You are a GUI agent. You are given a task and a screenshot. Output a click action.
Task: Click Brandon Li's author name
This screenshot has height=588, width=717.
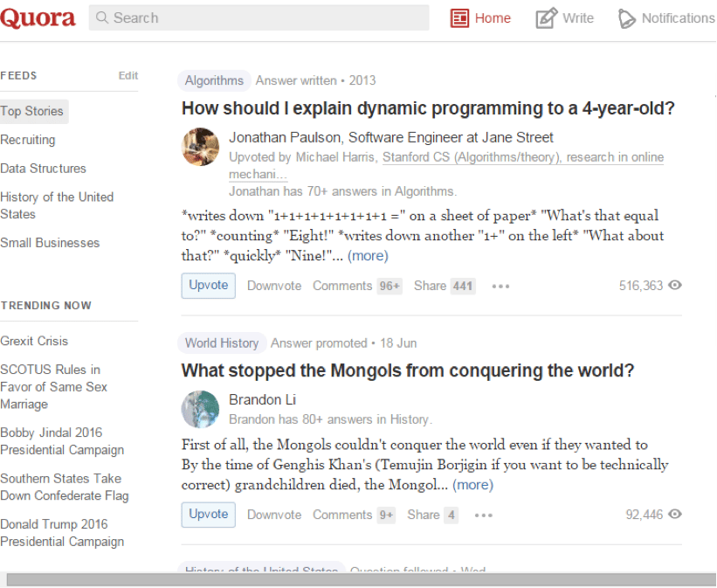(x=263, y=399)
